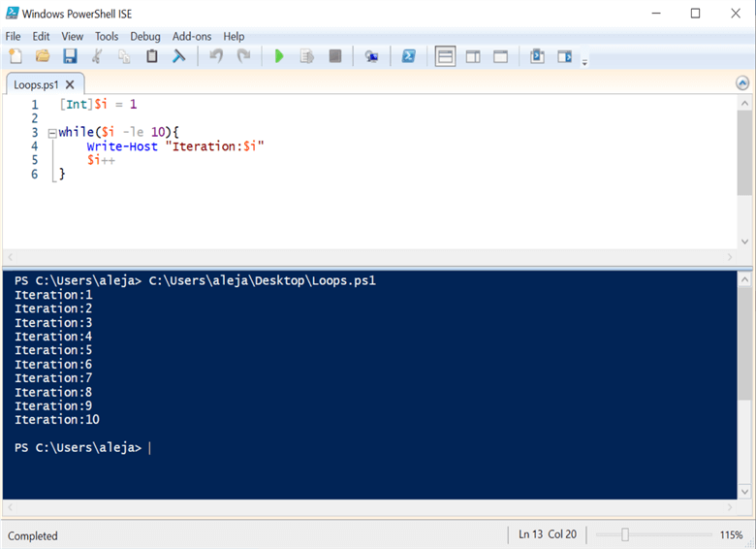Screen dimensions: 756x549
Task: Click the $i++ increment on line 5
Action: tap(101, 160)
